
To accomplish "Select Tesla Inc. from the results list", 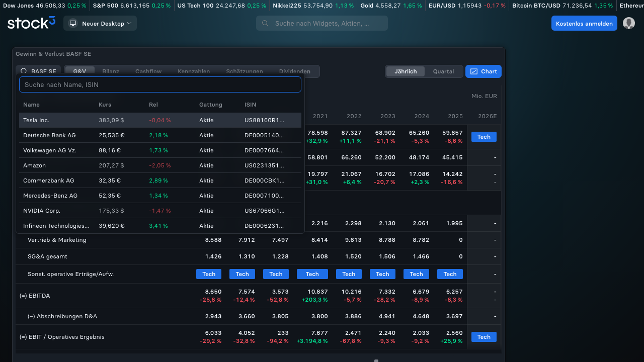I will tap(160, 120).
